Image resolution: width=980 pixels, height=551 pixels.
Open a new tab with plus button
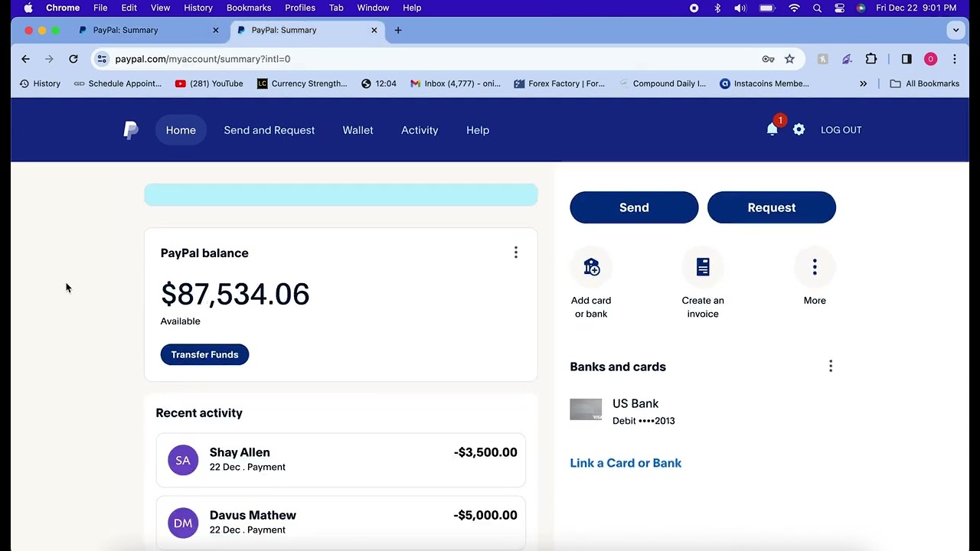tap(398, 31)
